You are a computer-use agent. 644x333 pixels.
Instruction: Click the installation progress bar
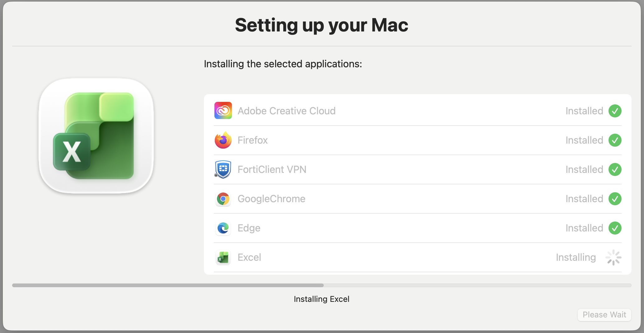[322, 285]
